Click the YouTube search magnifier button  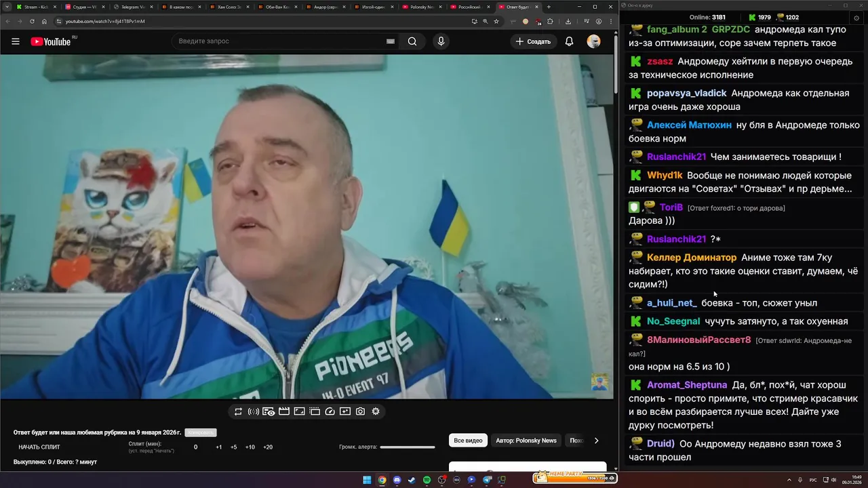coord(412,41)
